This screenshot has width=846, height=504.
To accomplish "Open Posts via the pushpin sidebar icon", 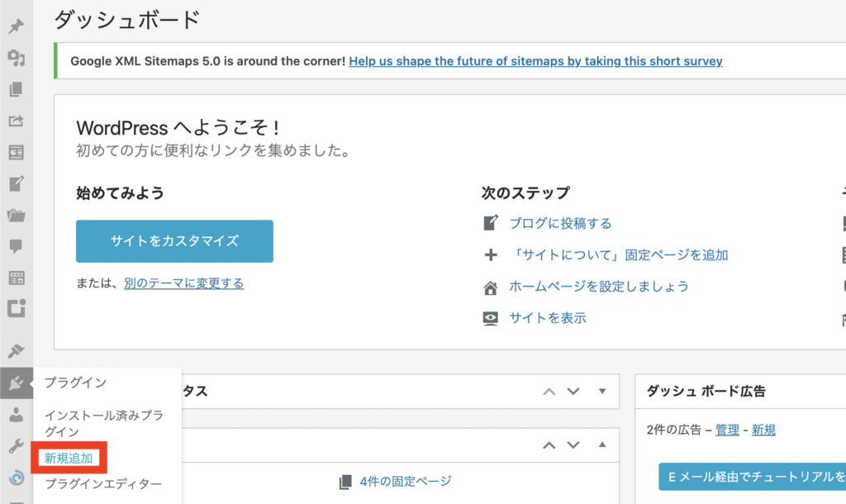I will point(17,26).
